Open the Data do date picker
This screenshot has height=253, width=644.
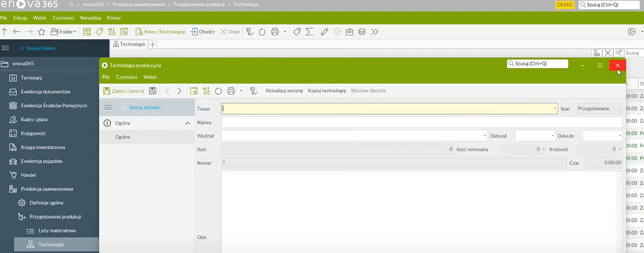point(620,136)
